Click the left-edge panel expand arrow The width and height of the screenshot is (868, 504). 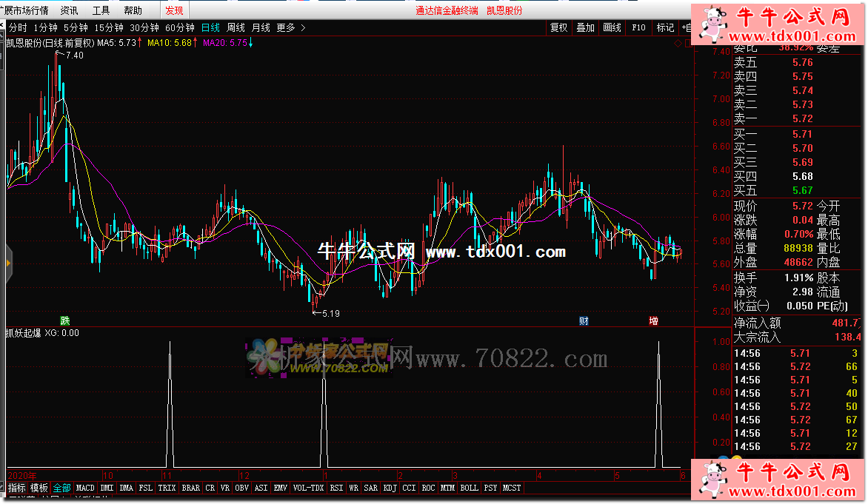[x=8, y=263]
